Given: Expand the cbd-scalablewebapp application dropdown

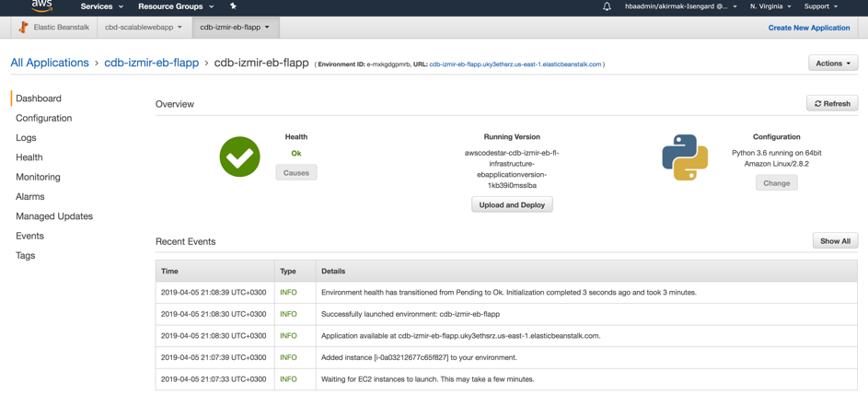Looking at the screenshot, I should (x=144, y=27).
